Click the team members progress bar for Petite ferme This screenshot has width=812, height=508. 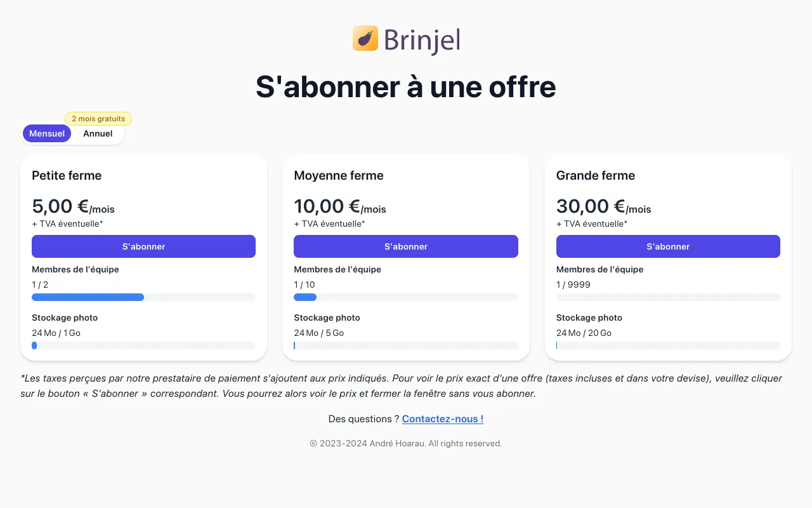pos(143,297)
